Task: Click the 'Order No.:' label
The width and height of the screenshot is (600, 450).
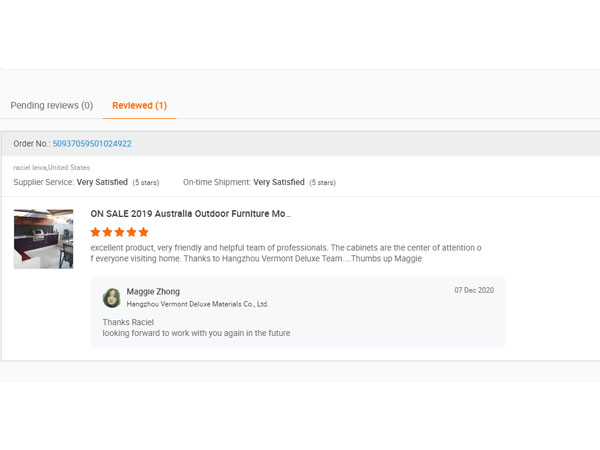Action: pyautogui.click(x=31, y=144)
